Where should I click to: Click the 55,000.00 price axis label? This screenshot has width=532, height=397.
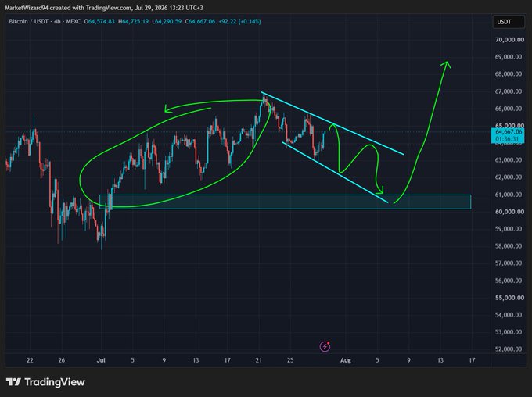point(509,298)
